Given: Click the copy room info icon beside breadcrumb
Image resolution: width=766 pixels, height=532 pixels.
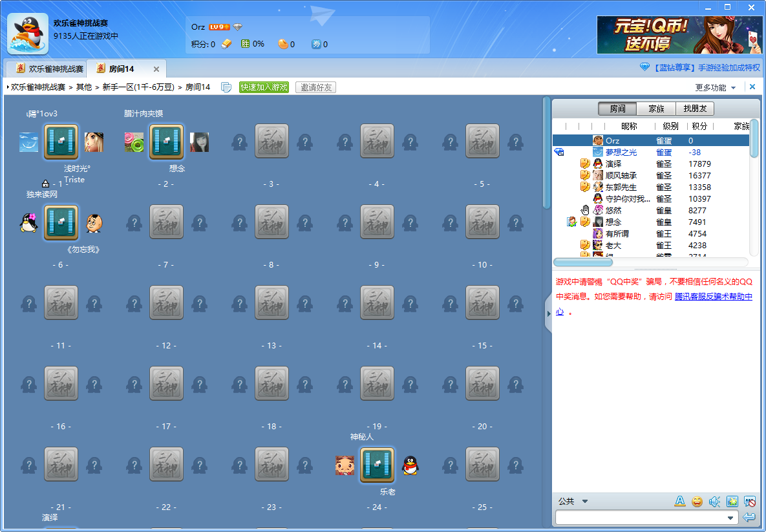Looking at the screenshot, I should 226,87.
